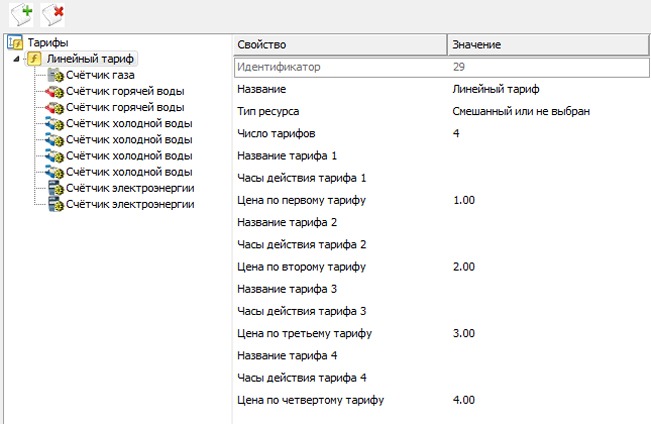Select the Счётчик газа tree item
Screen dimensions: 651x424
click(x=100, y=76)
